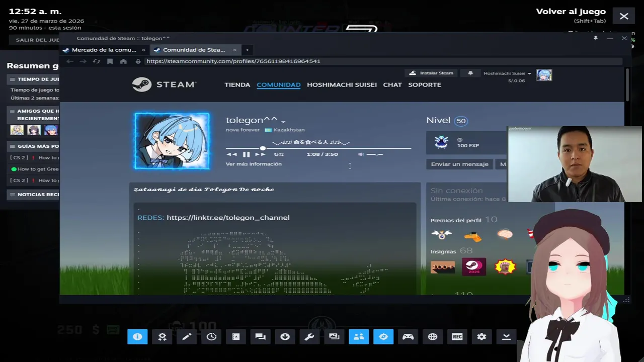Expand the NOTICIAS RECI… section in overlay

[34, 195]
